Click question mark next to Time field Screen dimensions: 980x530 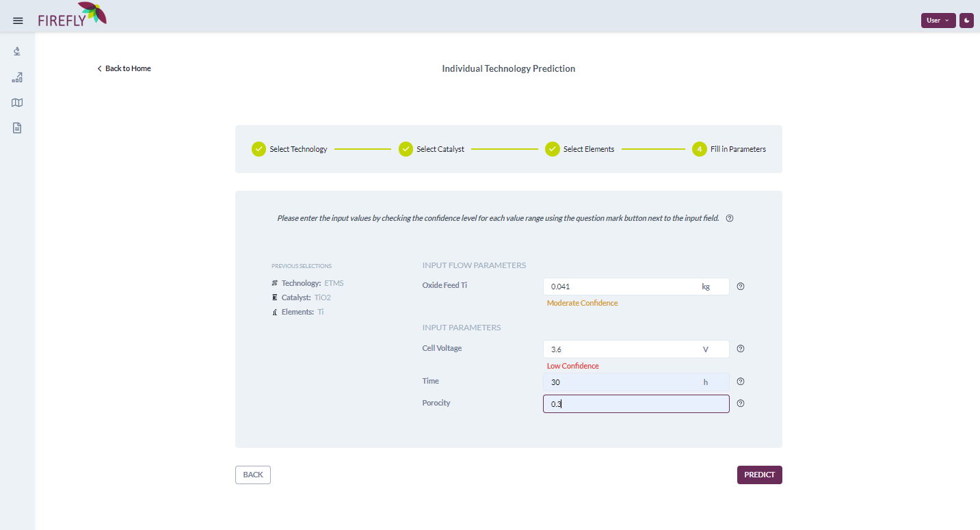click(740, 382)
